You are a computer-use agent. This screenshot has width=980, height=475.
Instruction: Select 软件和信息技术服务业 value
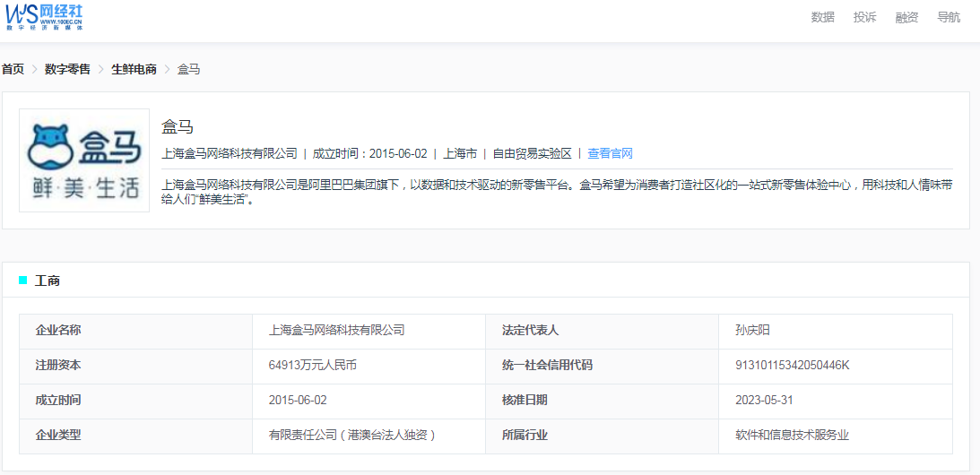tap(793, 436)
